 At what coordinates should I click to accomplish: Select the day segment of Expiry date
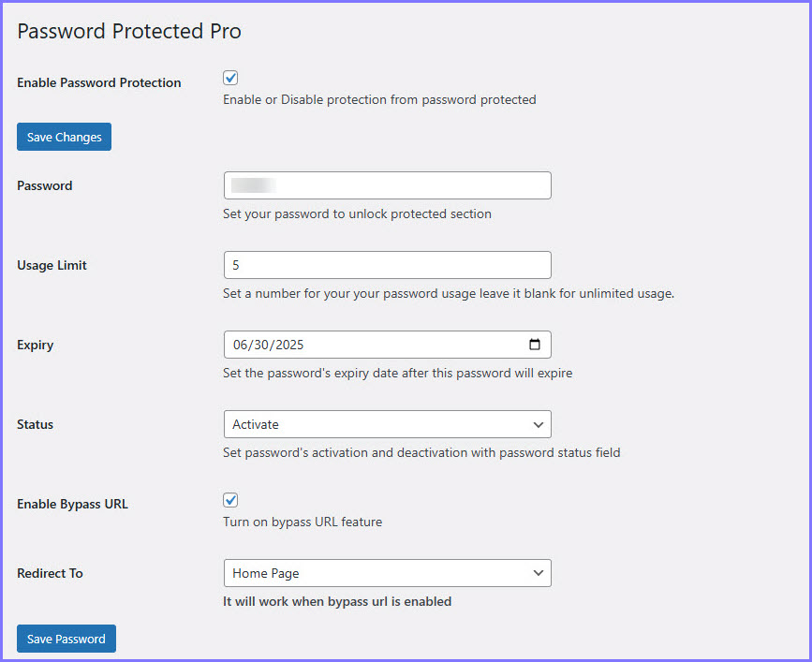261,345
